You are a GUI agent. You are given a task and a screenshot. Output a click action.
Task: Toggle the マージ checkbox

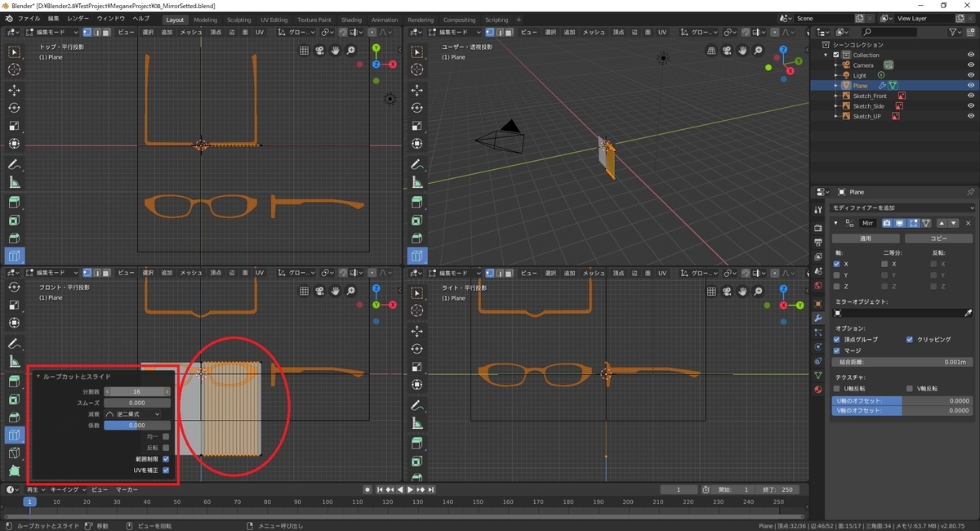click(837, 350)
